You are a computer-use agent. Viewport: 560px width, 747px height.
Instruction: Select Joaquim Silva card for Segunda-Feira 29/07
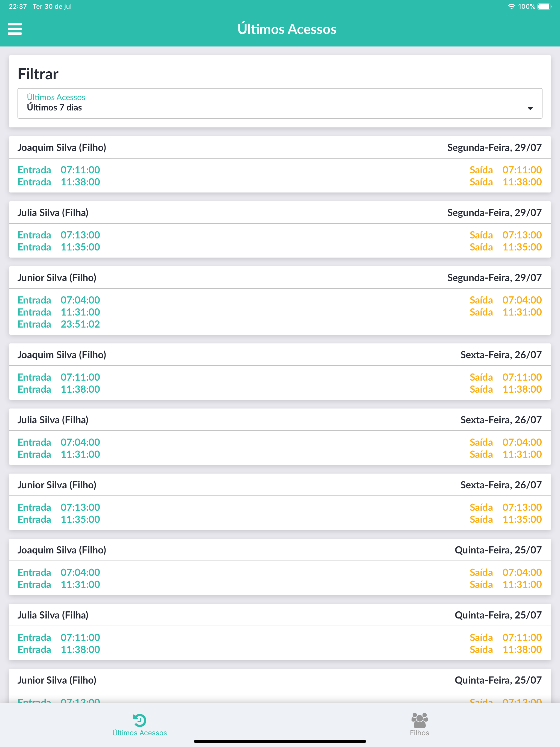click(280, 164)
